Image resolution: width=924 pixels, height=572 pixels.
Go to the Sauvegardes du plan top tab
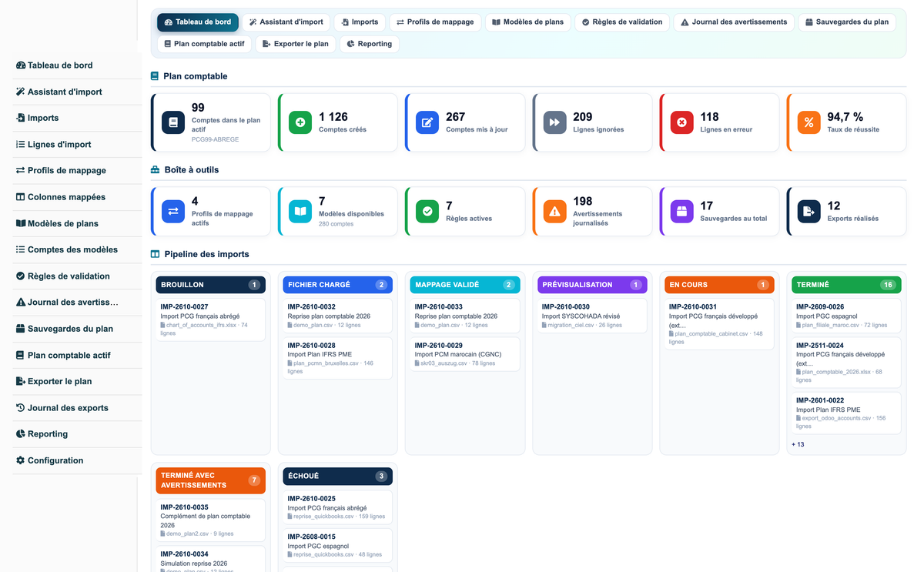tap(847, 22)
